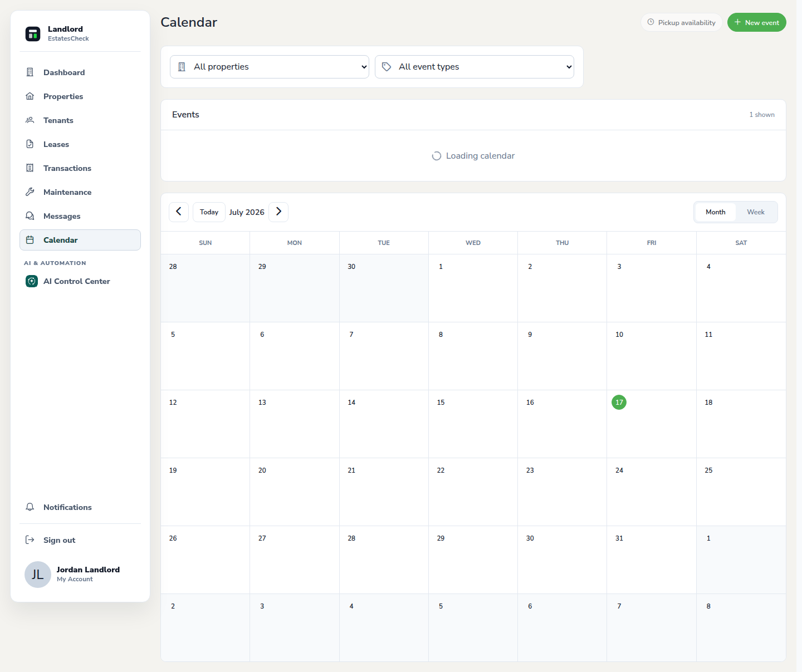802x672 pixels.
Task: Open the All event types dropdown
Action: [x=475, y=67]
